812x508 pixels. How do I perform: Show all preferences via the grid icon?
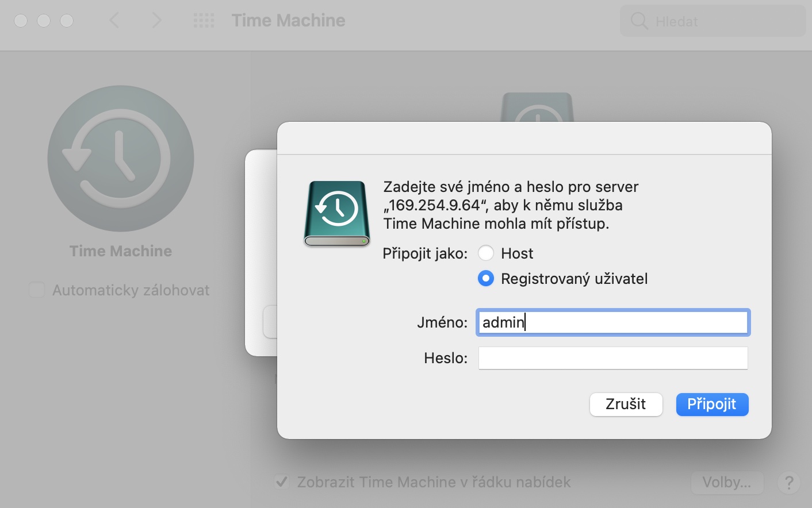(204, 21)
